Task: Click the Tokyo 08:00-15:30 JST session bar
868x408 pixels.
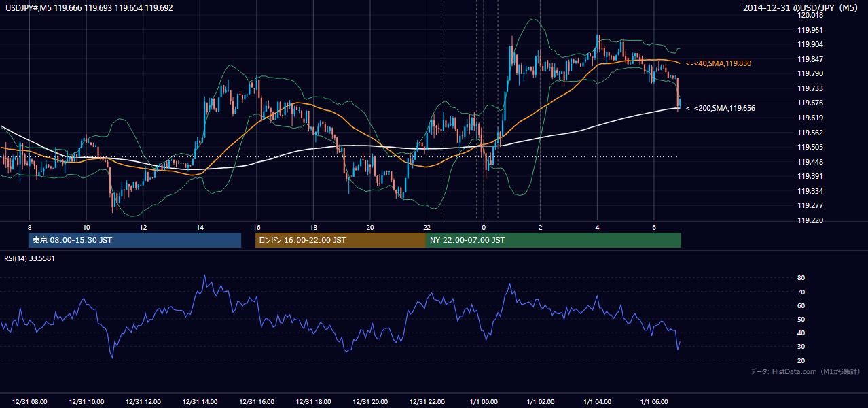Action: coord(135,240)
